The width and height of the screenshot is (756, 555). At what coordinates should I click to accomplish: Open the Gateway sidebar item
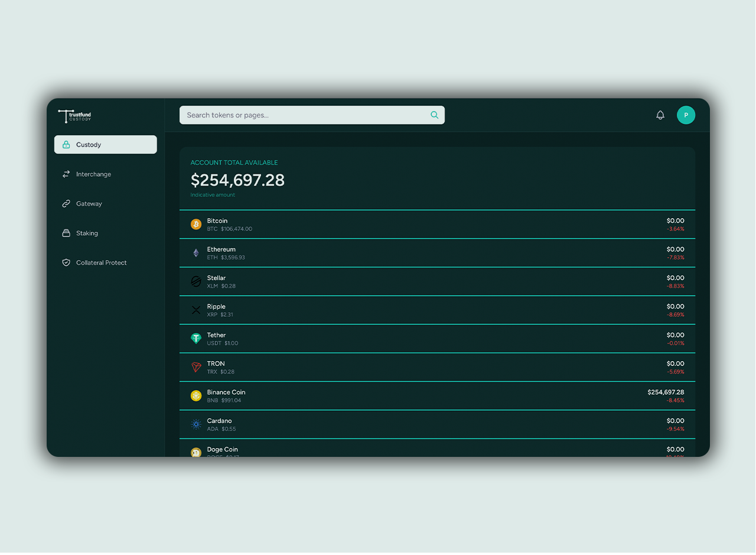tap(89, 204)
